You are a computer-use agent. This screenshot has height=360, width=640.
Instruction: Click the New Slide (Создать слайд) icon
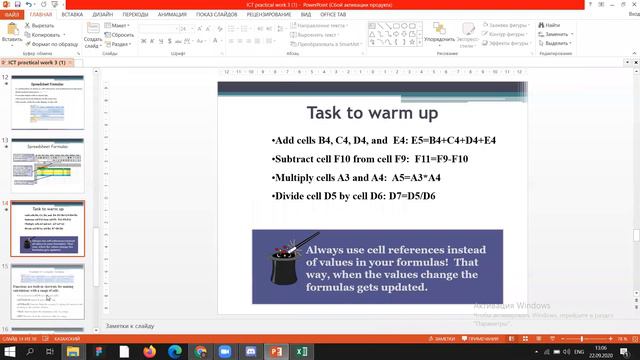[x=93, y=29]
